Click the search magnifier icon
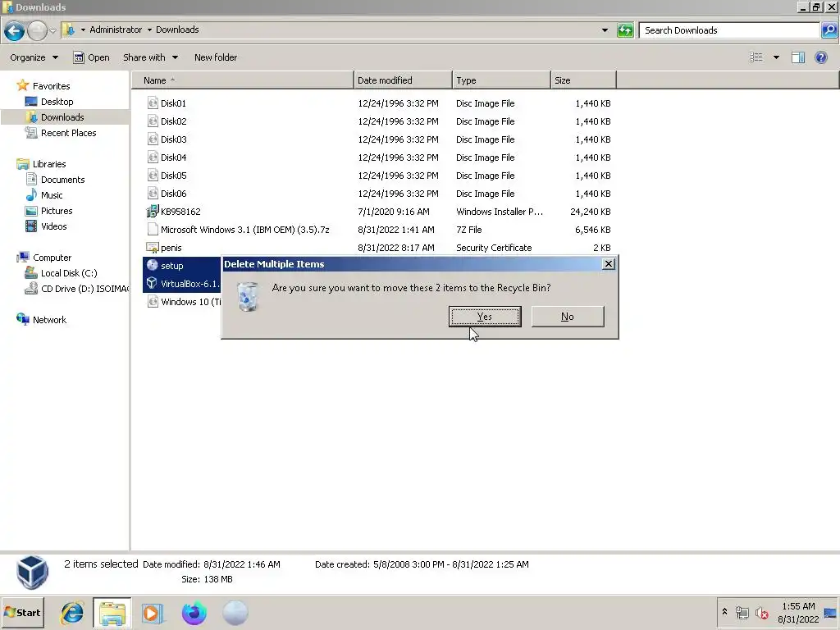The image size is (840, 630). pos(829,30)
